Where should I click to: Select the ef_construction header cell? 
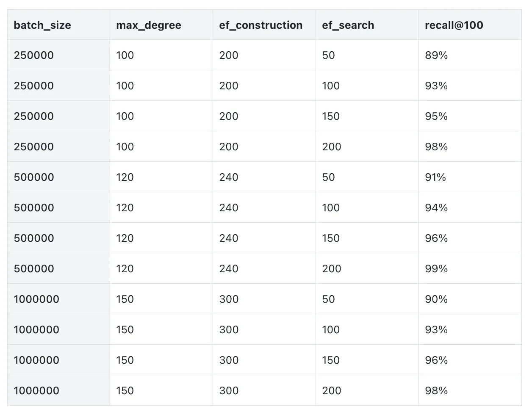260,25
